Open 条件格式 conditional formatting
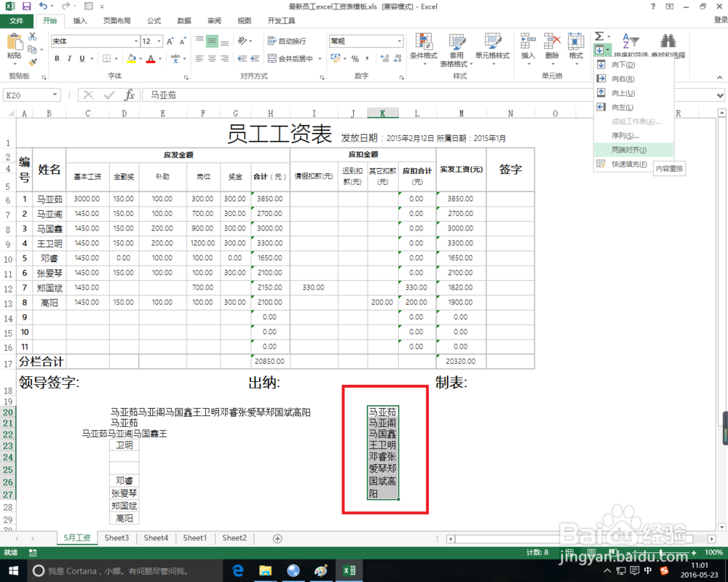The image size is (728, 582). pyautogui.click(x=424, y=49)
